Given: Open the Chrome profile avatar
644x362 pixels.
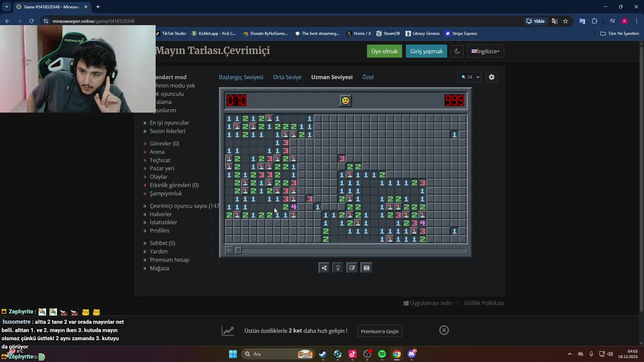Looking at the screenshot, I should tap(624, 21).
